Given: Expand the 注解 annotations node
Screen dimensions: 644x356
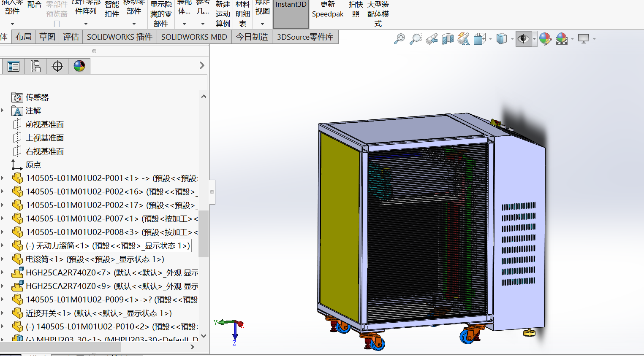Looking at the screenshot, I should pyautogui.click(x=2, y=111).
